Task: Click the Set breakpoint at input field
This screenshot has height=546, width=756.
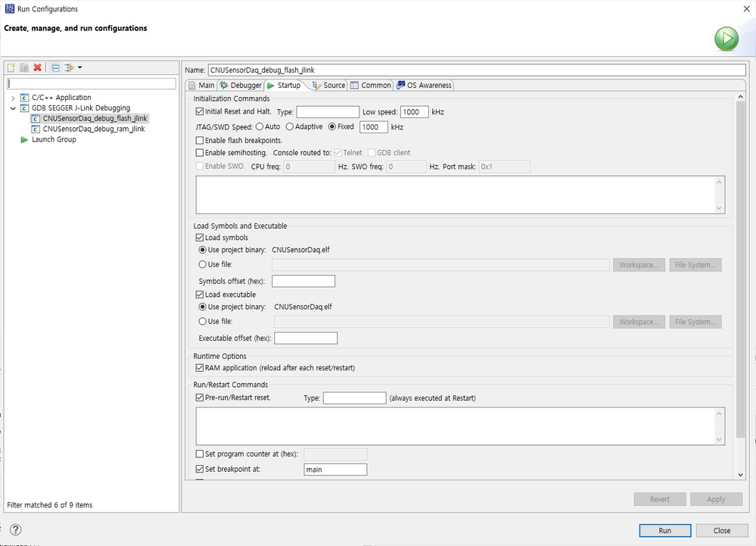Action: click(x=334, y=470)
